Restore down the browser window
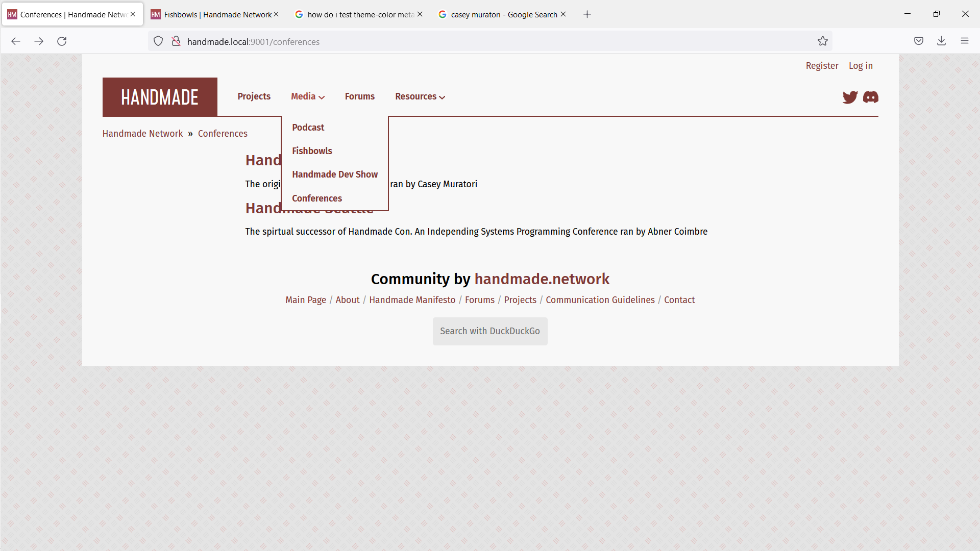Image resolution: width=980 pixels, height=551 pixels. pyautogui.click(x=936, y=14)
